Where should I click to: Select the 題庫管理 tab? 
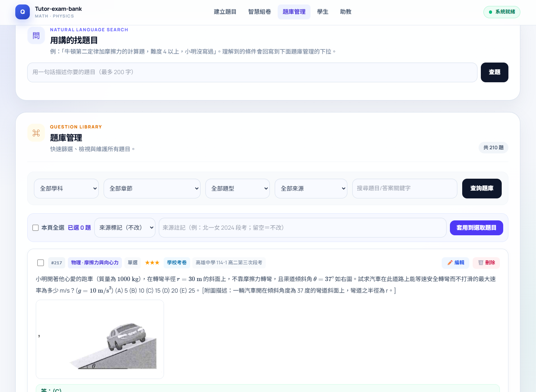tap(294, 12)
